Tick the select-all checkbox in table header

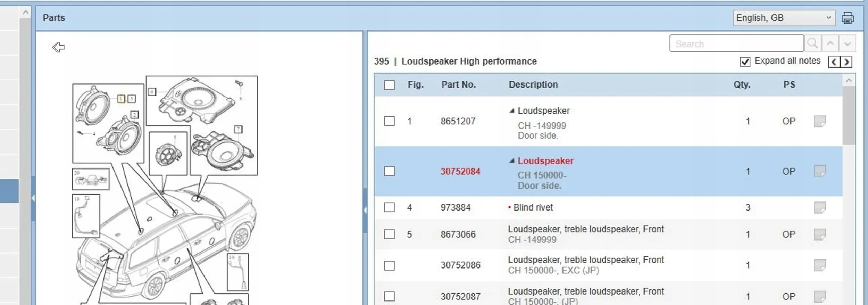point(390,85)
